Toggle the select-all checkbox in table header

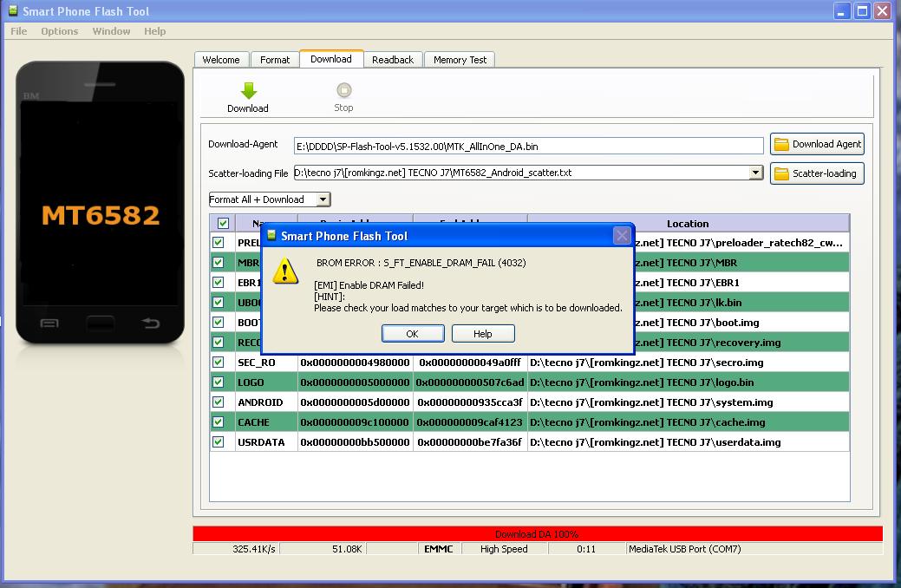[x=223, y=223]
